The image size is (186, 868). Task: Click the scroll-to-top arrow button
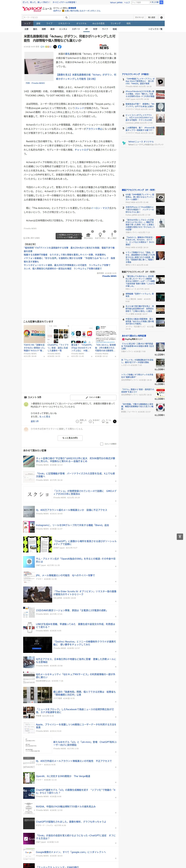tap(180, 537)
